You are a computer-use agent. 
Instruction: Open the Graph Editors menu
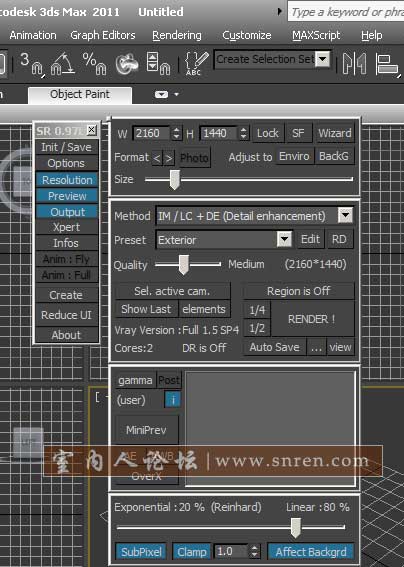tap(103, 35)
